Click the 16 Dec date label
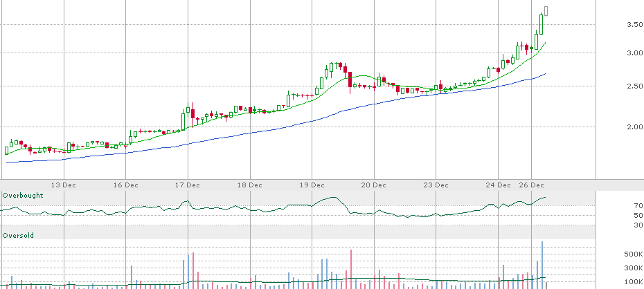This screenshot has width=644, height=289. pos(125,185)
